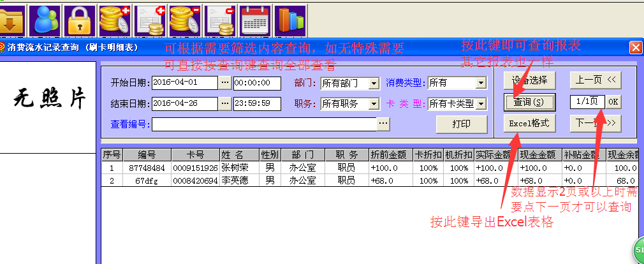Click the start time field 00:00:00
This screenshot has height=264, width=644.
click(x=257, y=83)
